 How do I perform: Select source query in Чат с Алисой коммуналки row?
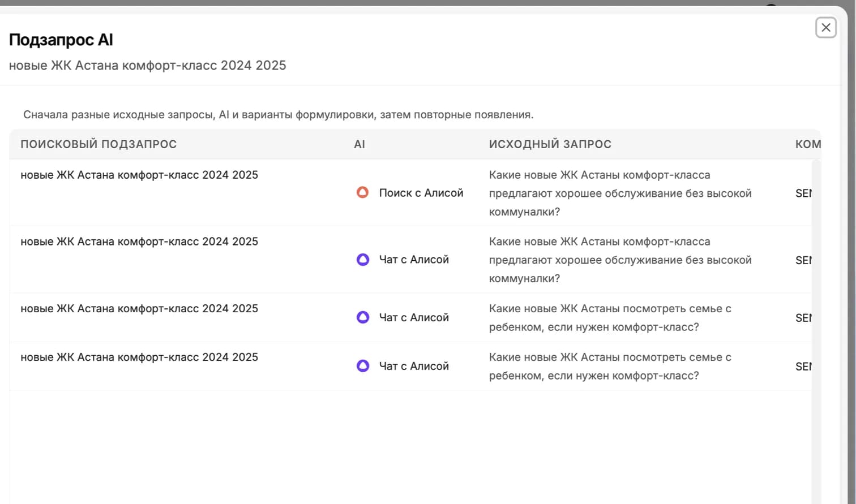620,260
